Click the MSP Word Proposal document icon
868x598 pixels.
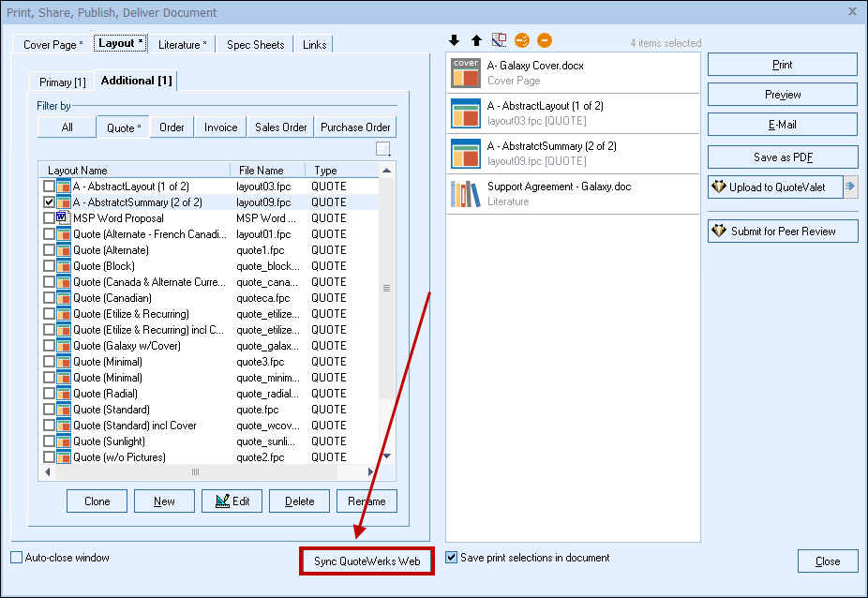[64, 218]
